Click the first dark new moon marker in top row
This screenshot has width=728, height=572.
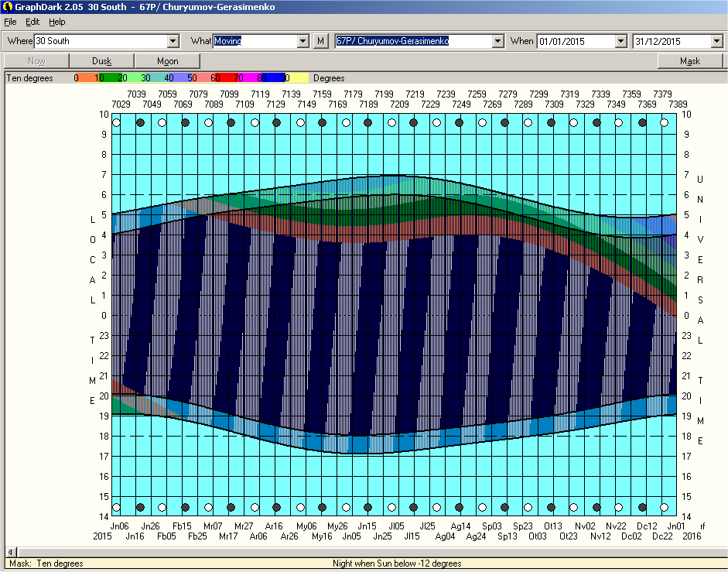(140, 122)
